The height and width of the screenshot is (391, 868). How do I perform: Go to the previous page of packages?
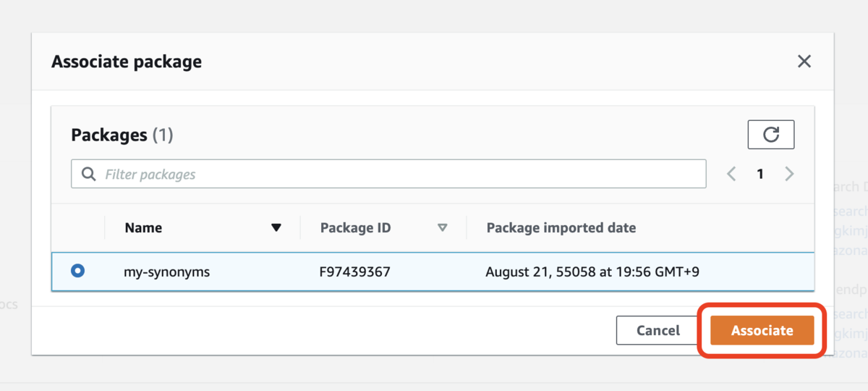(x=731, y=174)
